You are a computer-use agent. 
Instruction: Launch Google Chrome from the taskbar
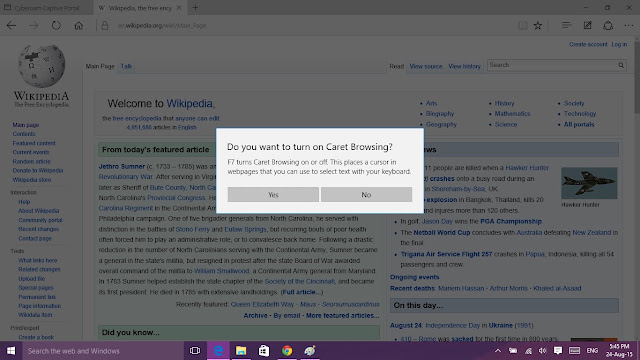[x=287, y=351]
